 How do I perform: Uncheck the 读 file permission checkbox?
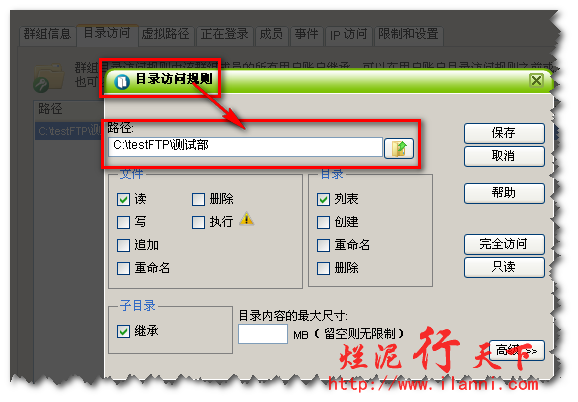pos(123,199)
